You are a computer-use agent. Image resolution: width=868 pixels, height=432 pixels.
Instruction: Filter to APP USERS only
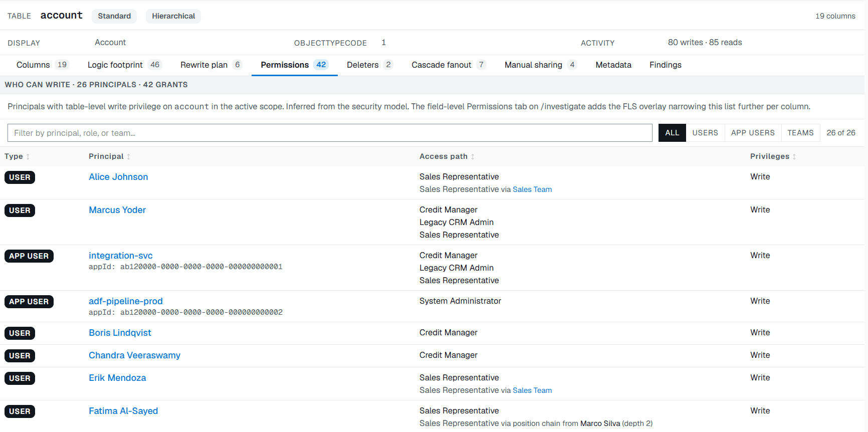point(753,133)
